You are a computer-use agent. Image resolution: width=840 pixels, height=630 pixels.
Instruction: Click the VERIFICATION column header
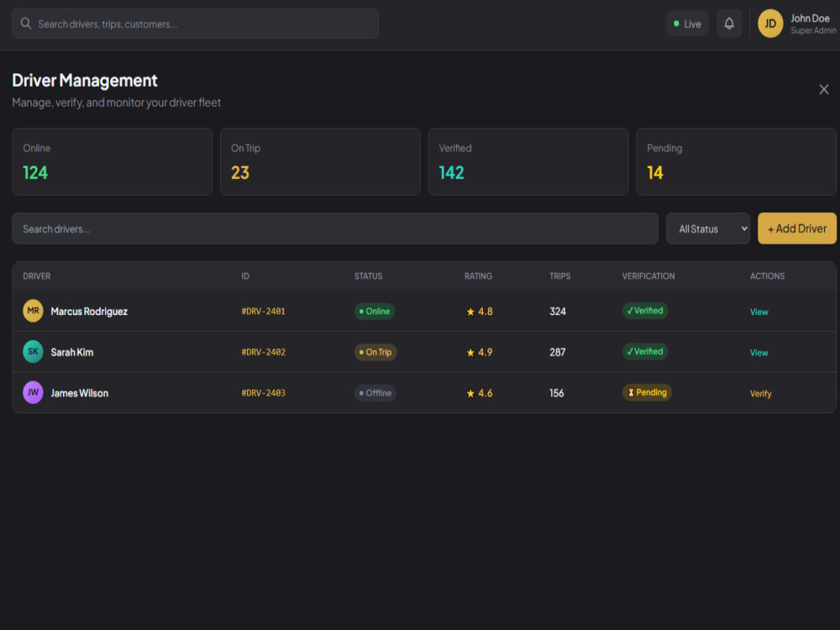point(648,276)
